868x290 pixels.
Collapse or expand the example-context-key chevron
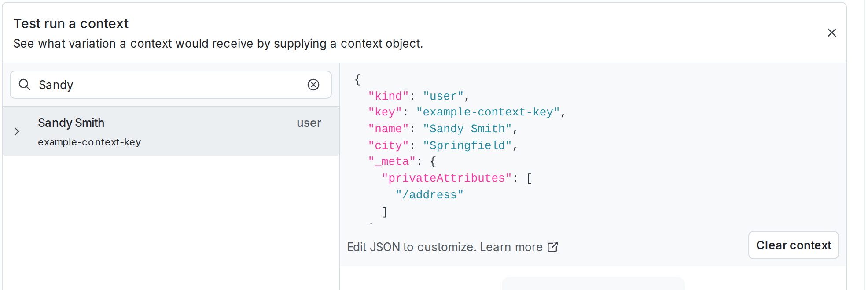(17, 131)
